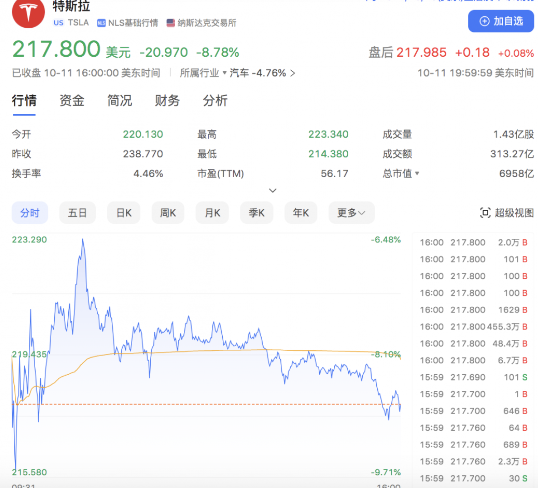Click the 15:59 217.690 trade row
538x488 pixels.
pos(473,377)
